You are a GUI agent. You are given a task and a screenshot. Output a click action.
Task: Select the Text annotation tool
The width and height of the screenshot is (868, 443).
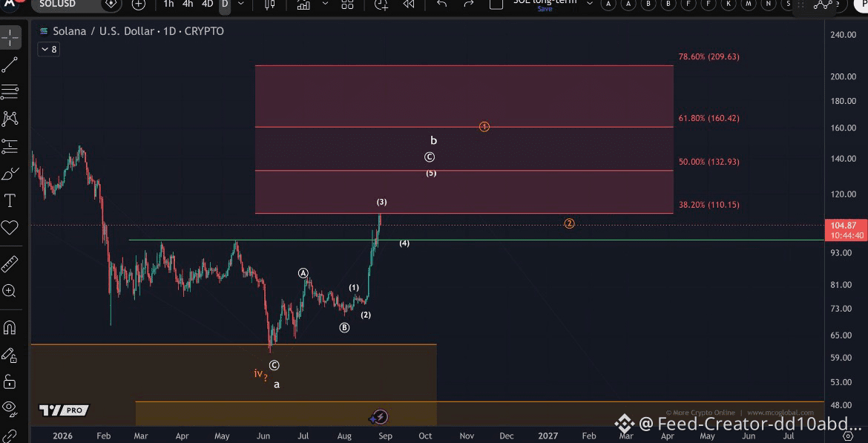[x=10, y=200]
